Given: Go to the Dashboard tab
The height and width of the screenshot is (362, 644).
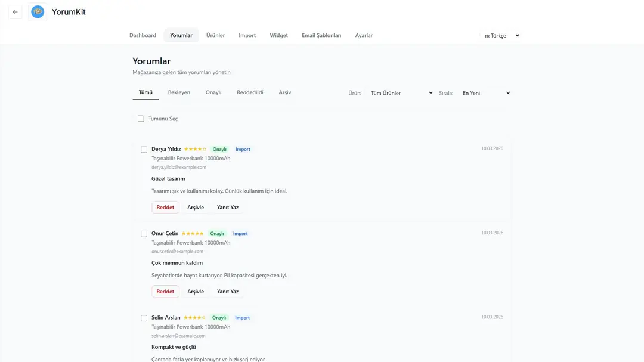Looking at the screenshot, I should point(143,35).
